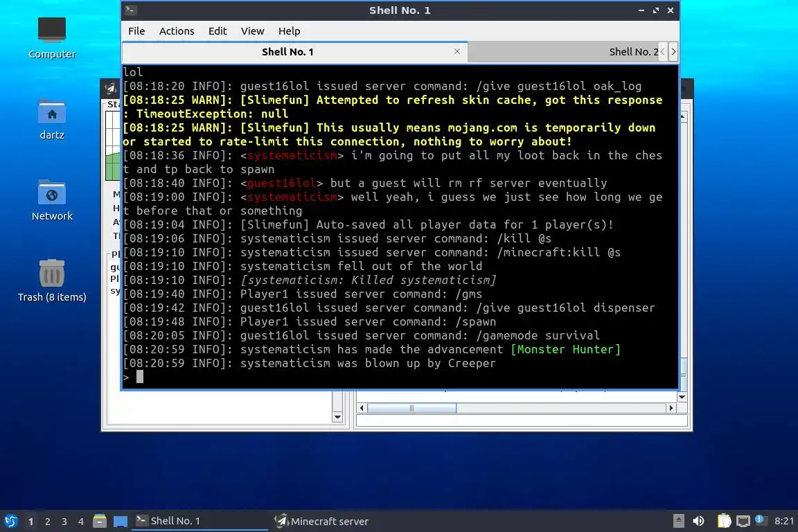
Task: Click the green [Monster Hunter] advancement text
Action: (x=565, y=349)
